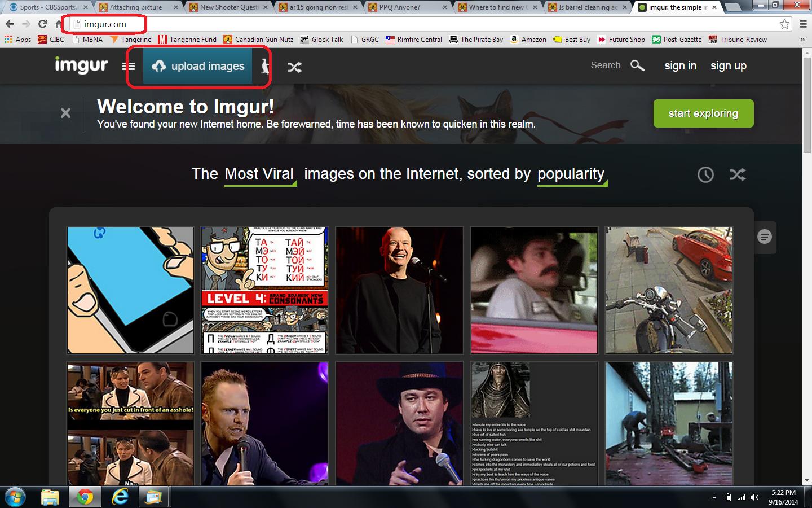812x508 pixels.
Task: Click the gallery random shuffle icon
Action: coord(737,174)
